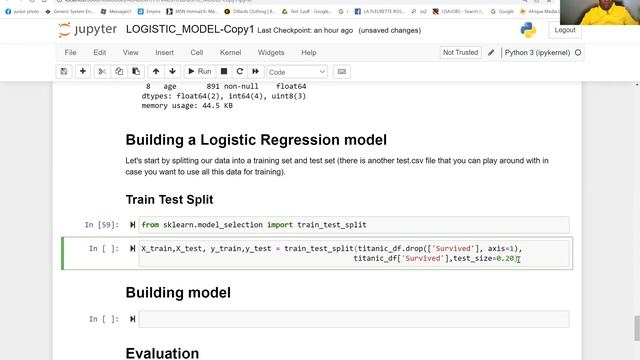Click the Building model heading

coord(178,293)
